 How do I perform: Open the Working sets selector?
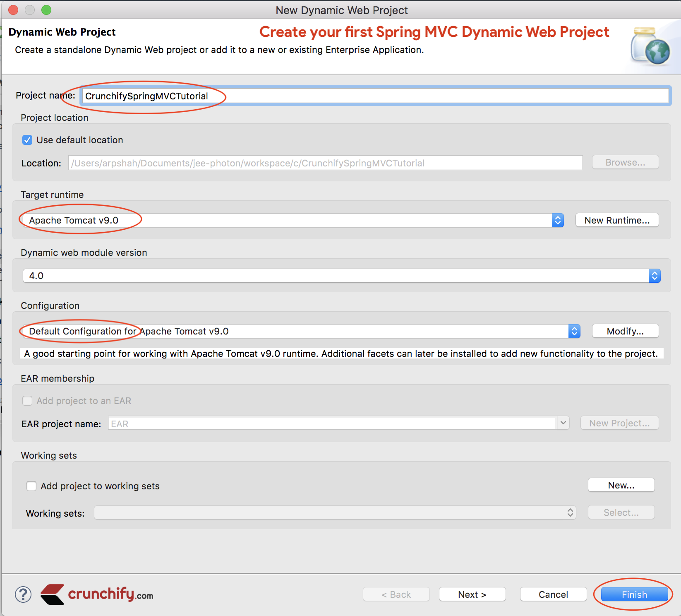click(570, 513)
